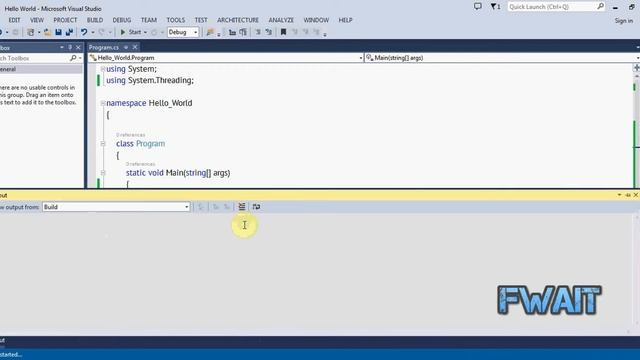Collapse the Main method block
This screenshot has height=360, width=640.
click(x=103, y=173)
